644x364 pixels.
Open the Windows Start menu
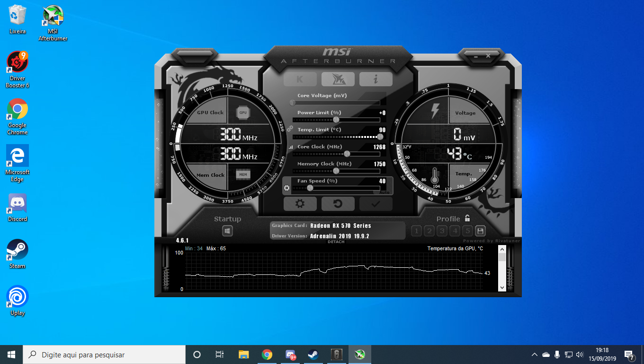click(x=11, y=355)
